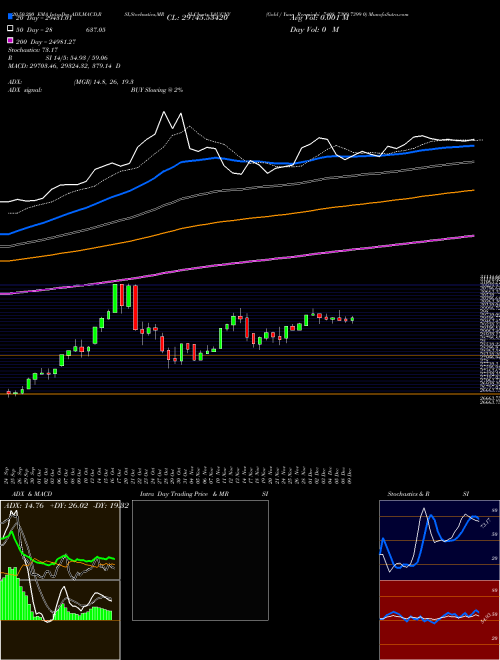Click the blue 20 Day EMA legend swatch
Screen dimensions: 500x660
pos(10,17)
